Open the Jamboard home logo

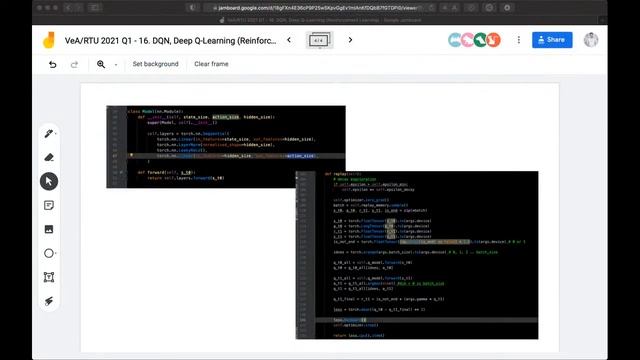(49, 40)
